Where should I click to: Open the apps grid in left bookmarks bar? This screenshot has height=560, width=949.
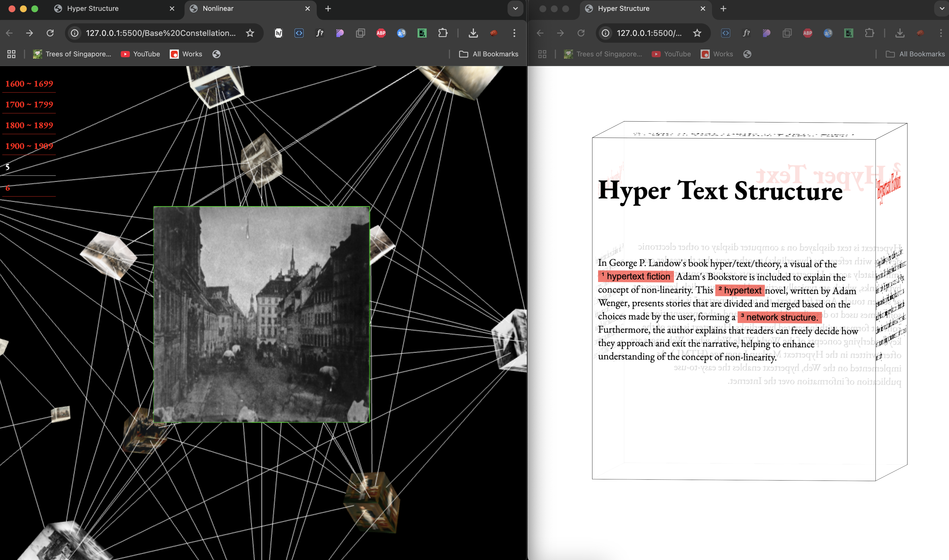click(x=11, y=54)
